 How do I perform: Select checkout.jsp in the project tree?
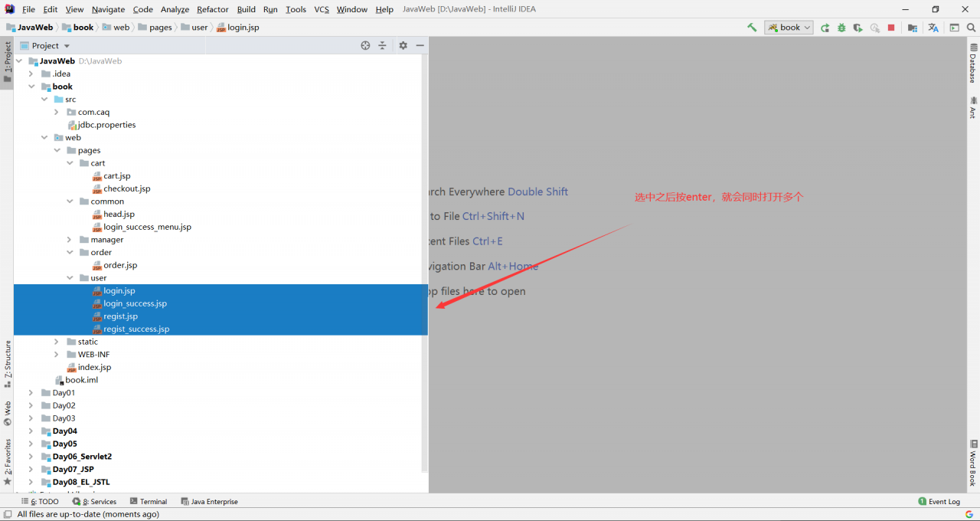coord(122,188)
